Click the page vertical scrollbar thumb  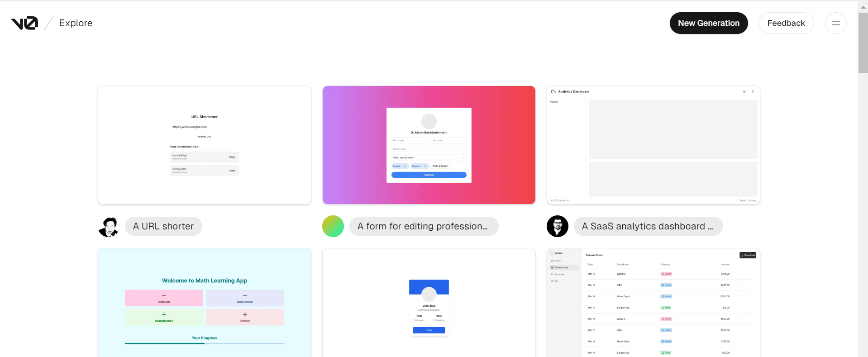(x=863, y=43)
